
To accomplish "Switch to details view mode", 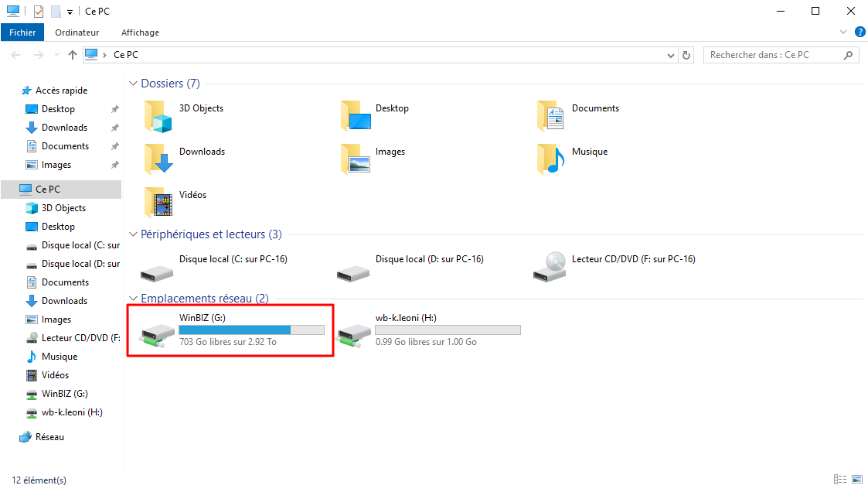I will [840, 480].
